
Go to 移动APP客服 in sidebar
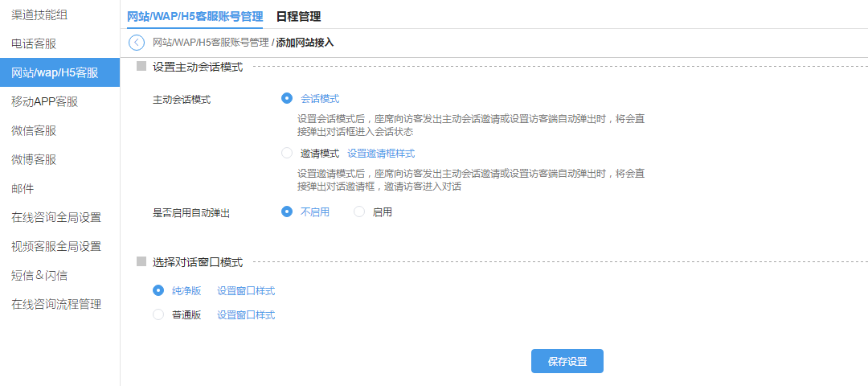[x=44, y=101]
